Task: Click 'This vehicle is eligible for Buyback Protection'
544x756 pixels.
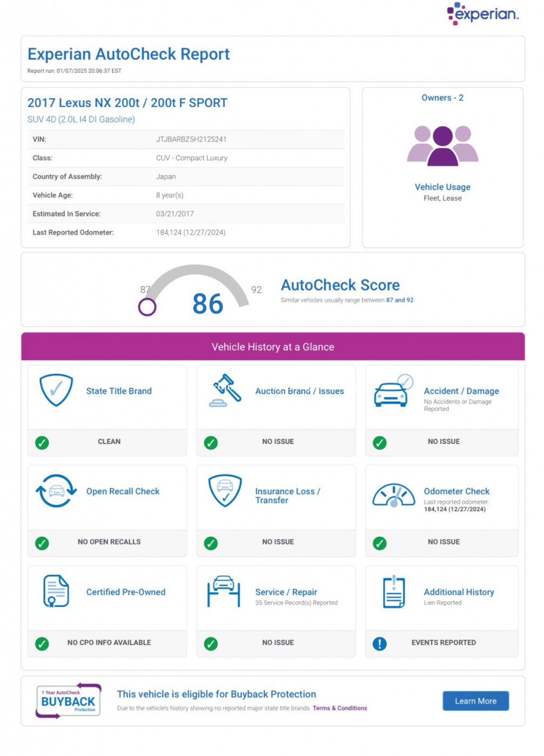Action: point(217,694)
